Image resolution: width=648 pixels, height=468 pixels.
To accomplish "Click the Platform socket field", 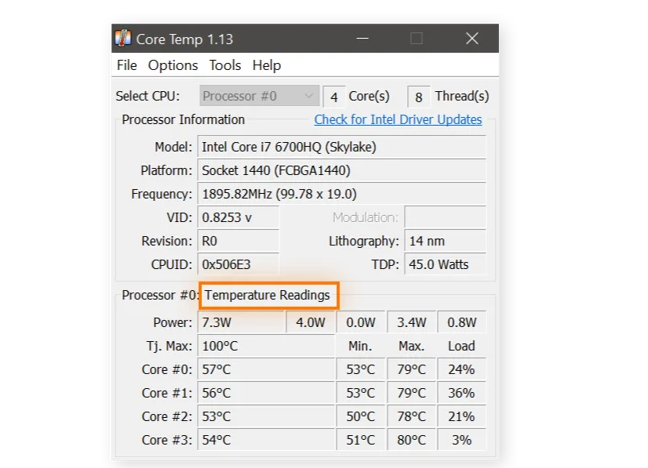I will [x=341, y=170].
